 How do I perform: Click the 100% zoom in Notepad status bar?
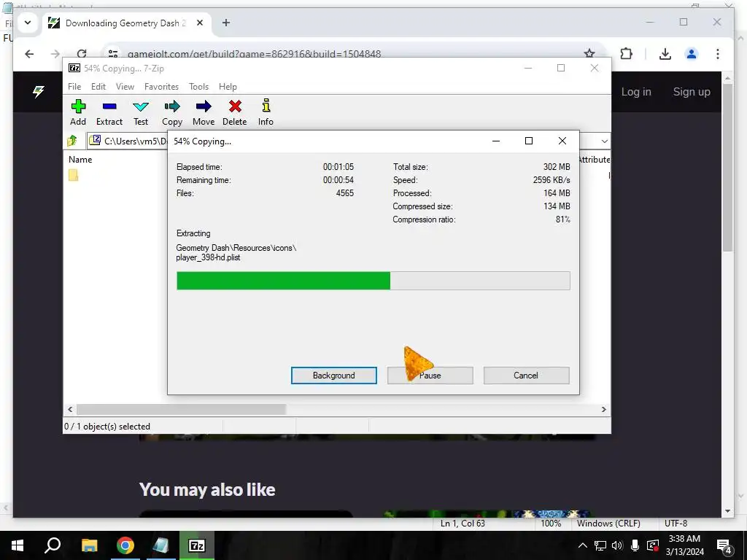coord(551,524)
